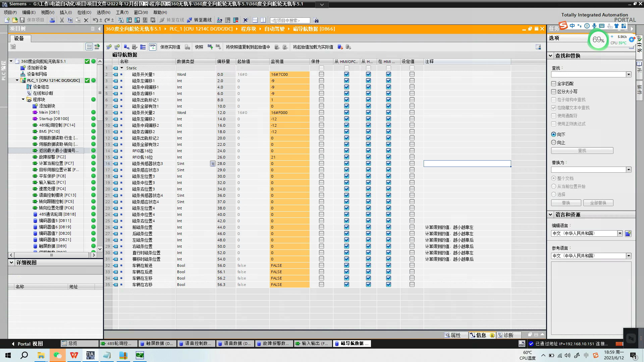The height and width of the screenshot is (362, 644).
Task: Split editor space vertically
Action: click(x=263, y=20)
